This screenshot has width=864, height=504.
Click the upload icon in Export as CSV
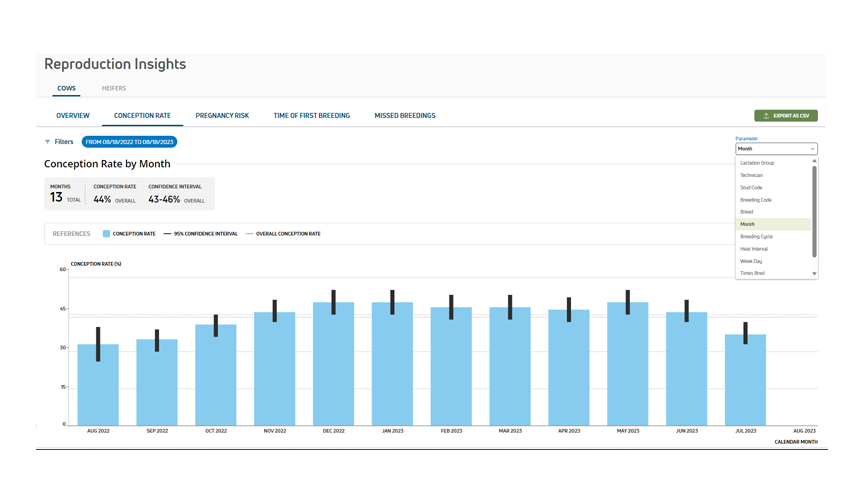pos(766,116)
